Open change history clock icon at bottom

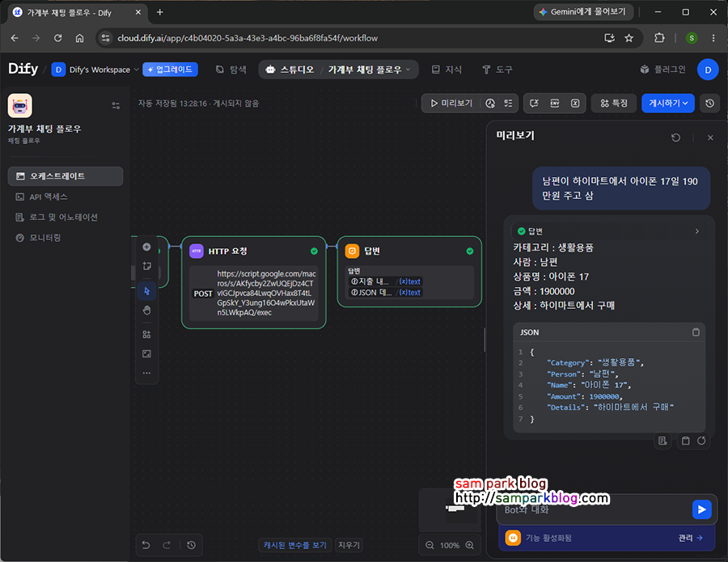pos(191,545)
